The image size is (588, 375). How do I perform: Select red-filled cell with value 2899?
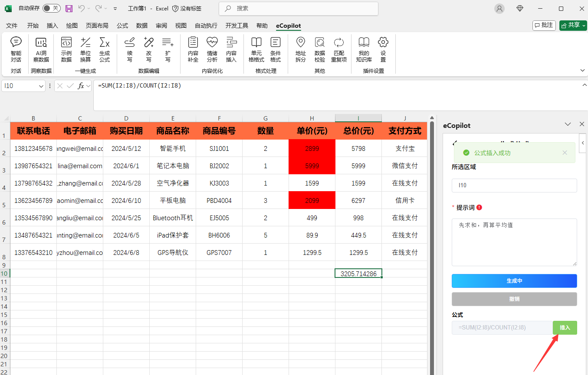[312, 148]
